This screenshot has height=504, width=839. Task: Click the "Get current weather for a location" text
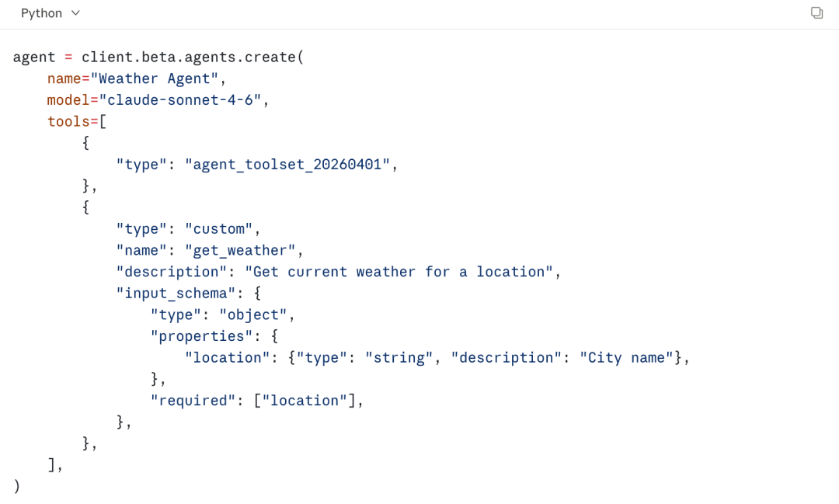pos(398,272)
